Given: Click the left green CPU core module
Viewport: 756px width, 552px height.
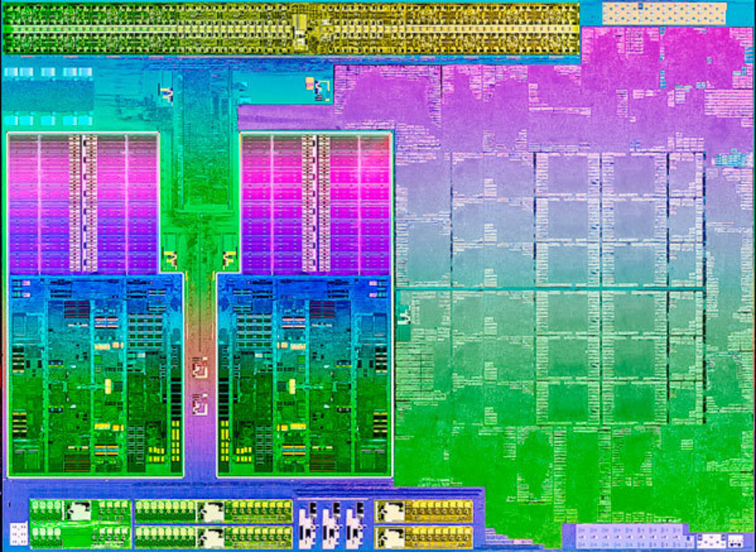Looking at the screenshot, I should click(x=96, y=375).
